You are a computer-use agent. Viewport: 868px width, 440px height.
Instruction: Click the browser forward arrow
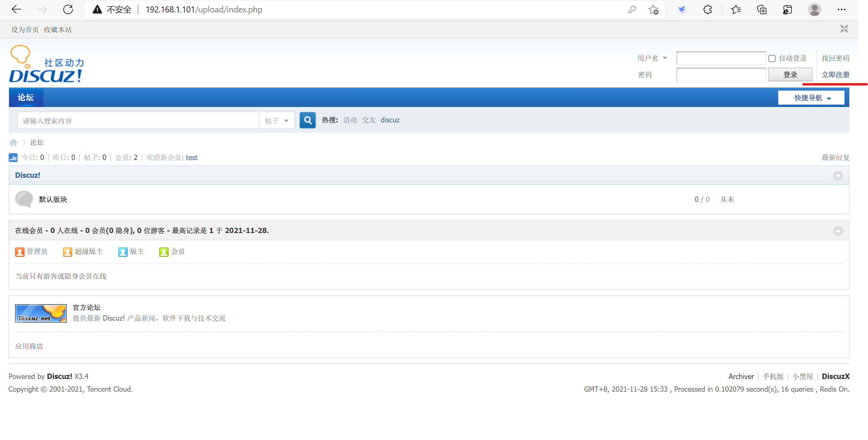pyautogui.click(x=42, y=9)
